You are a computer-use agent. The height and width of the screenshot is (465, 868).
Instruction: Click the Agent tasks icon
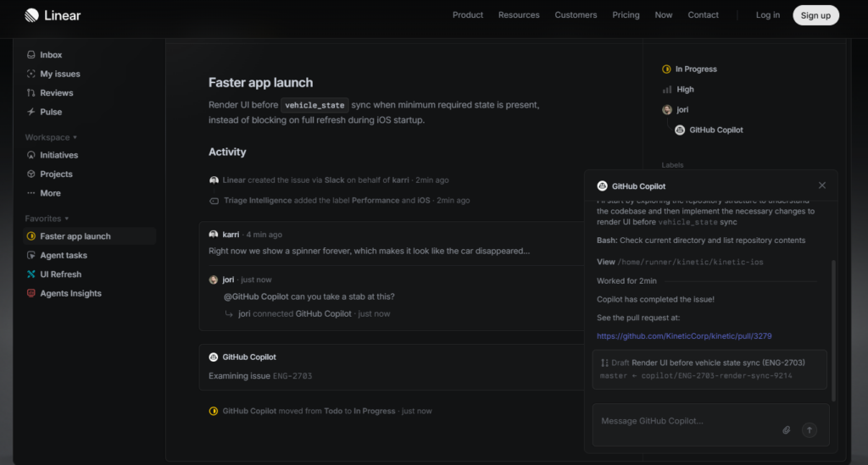click(x=31, y=256)
